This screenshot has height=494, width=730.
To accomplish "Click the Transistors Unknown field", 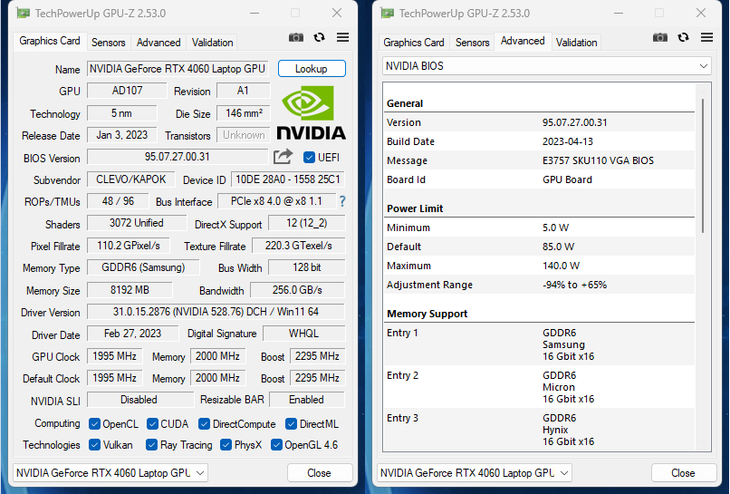I will [x=243, y=135].
